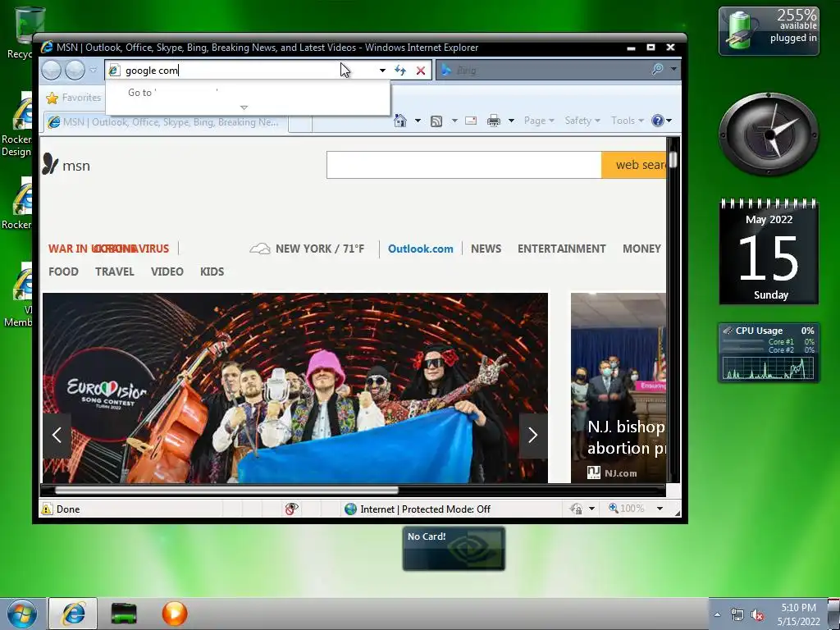The width and height of the screenshot is (840, 630).
Task: Open the NEWS section link
Action: (486, 249)
